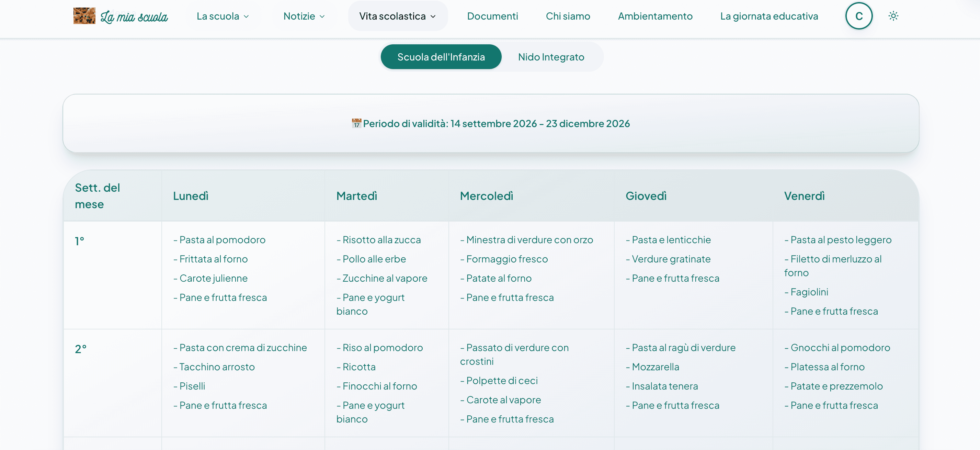Select Fagiolini text
980x450 pixels.
[x=806, y=292]
